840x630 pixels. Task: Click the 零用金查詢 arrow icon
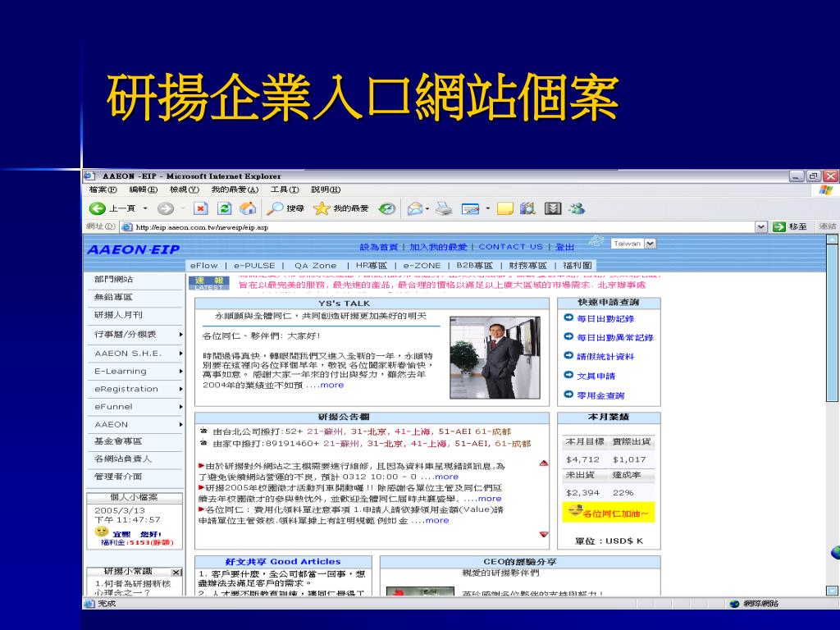pos(569,395)
